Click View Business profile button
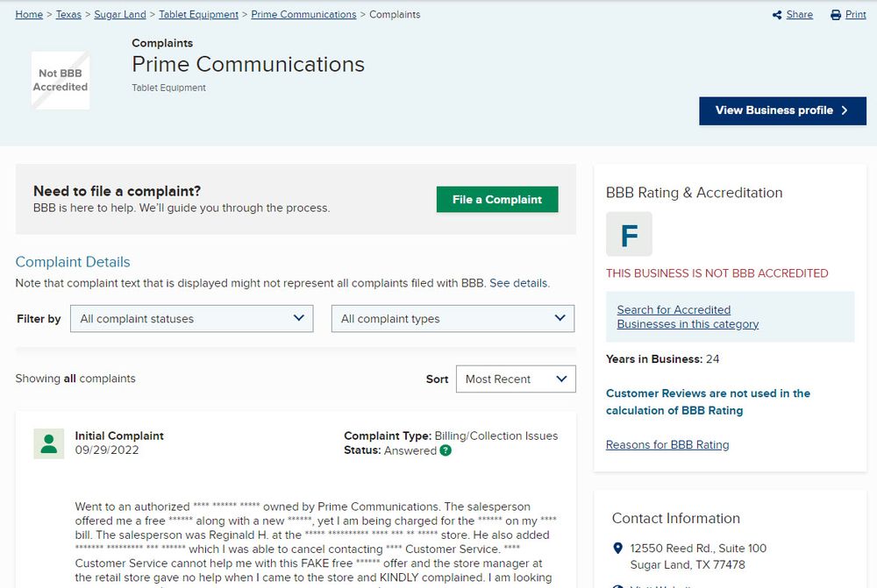877x588 pixels. 782,110
